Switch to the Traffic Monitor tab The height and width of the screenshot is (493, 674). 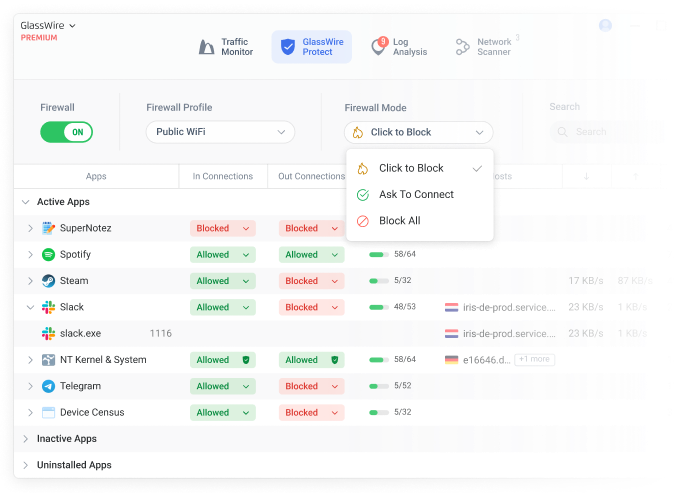point(224,47)
